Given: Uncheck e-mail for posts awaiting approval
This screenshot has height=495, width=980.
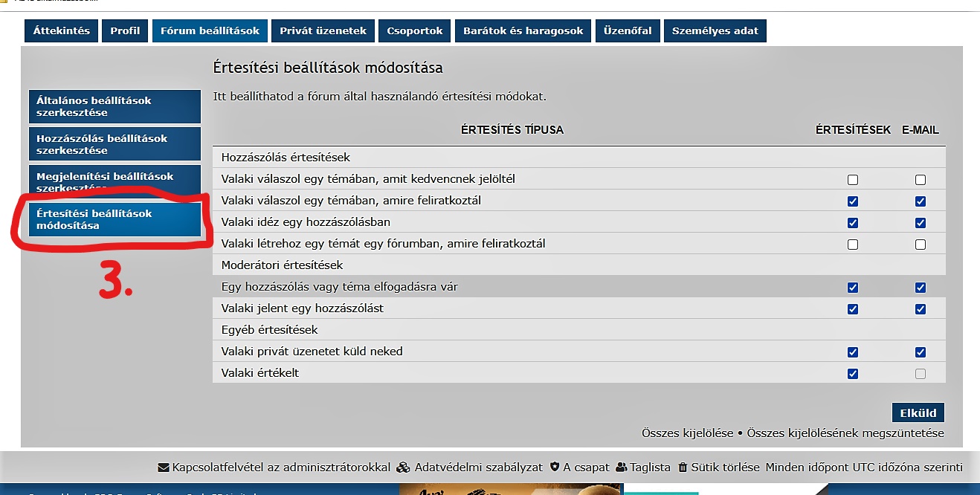Looking at the screenshot, I should (x=920, y=287).
